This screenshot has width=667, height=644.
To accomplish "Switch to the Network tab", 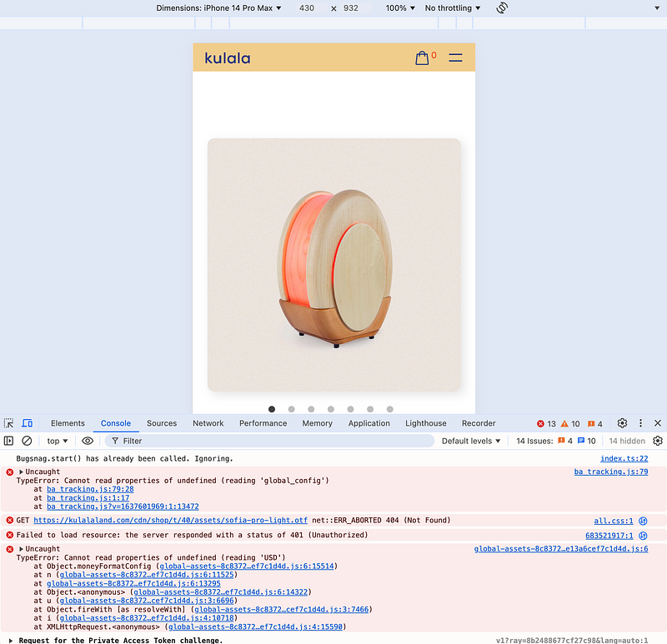I will pos(208,423).
